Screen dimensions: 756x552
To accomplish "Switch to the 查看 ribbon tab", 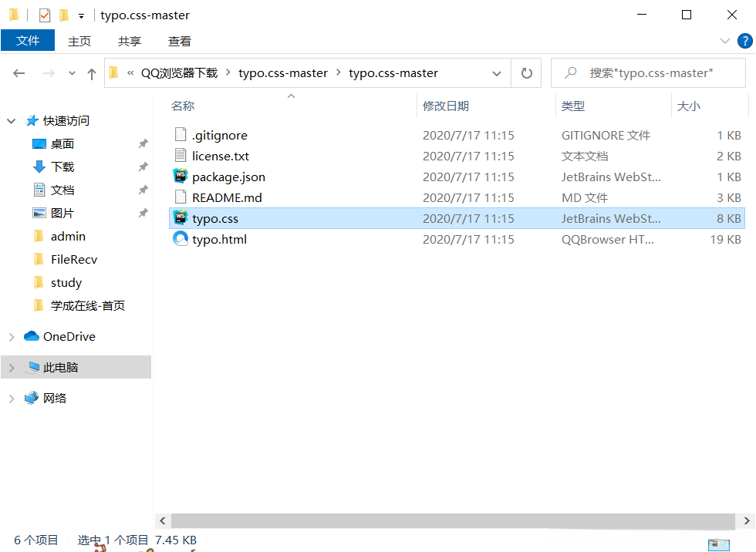I will [x=180, y=42].
